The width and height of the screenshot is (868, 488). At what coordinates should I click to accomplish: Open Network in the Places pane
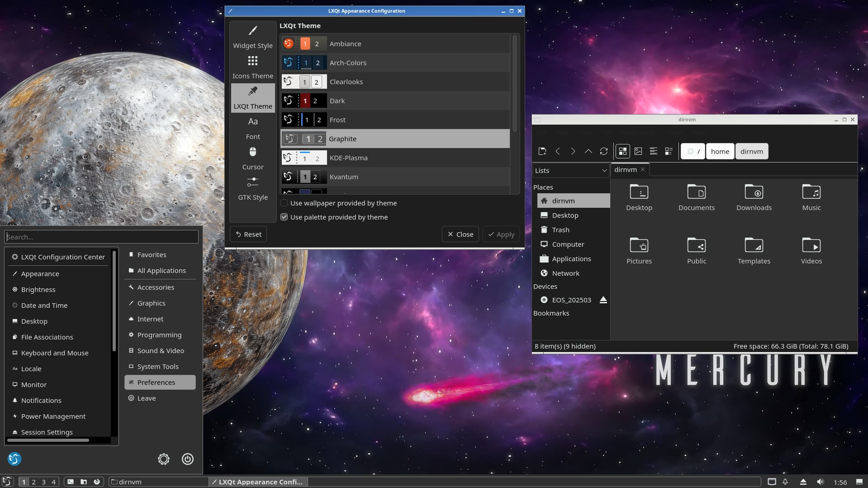(573, 273)
